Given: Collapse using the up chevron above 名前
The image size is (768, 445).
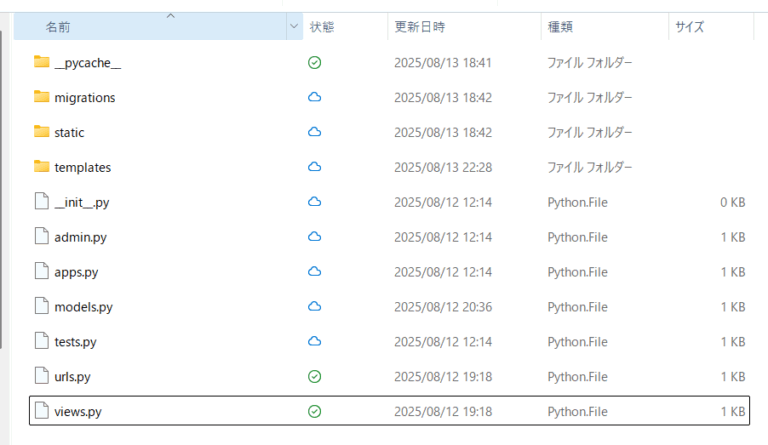Looking at the screenshot, I should pos(170,15).
